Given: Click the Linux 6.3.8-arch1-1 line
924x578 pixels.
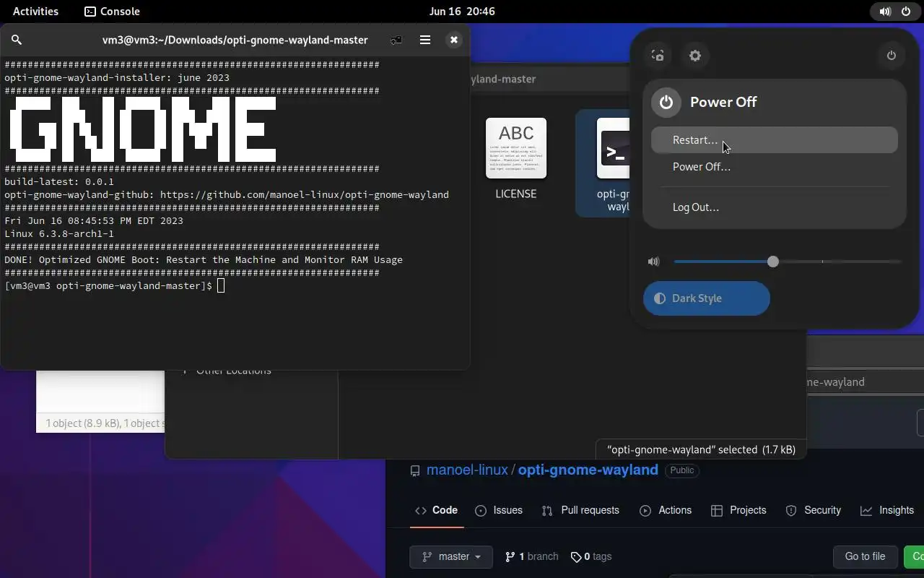Looking at the screenshot, I should pos(59,234).
